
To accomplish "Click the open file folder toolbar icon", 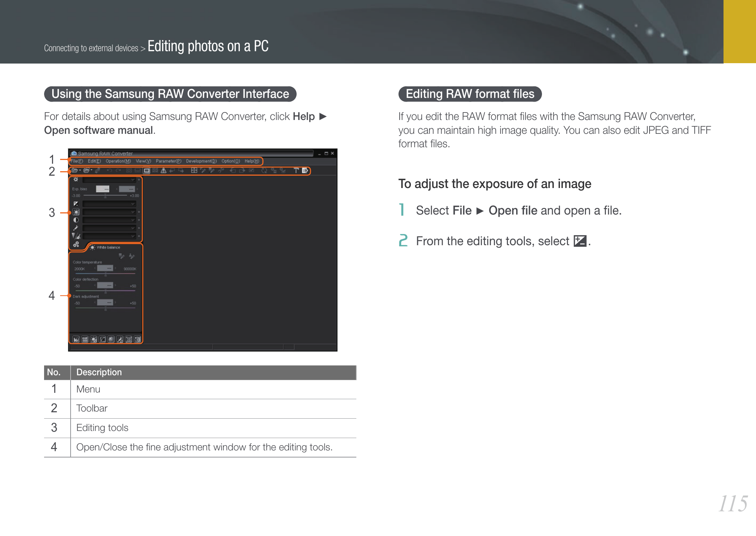I will [75, 170].
